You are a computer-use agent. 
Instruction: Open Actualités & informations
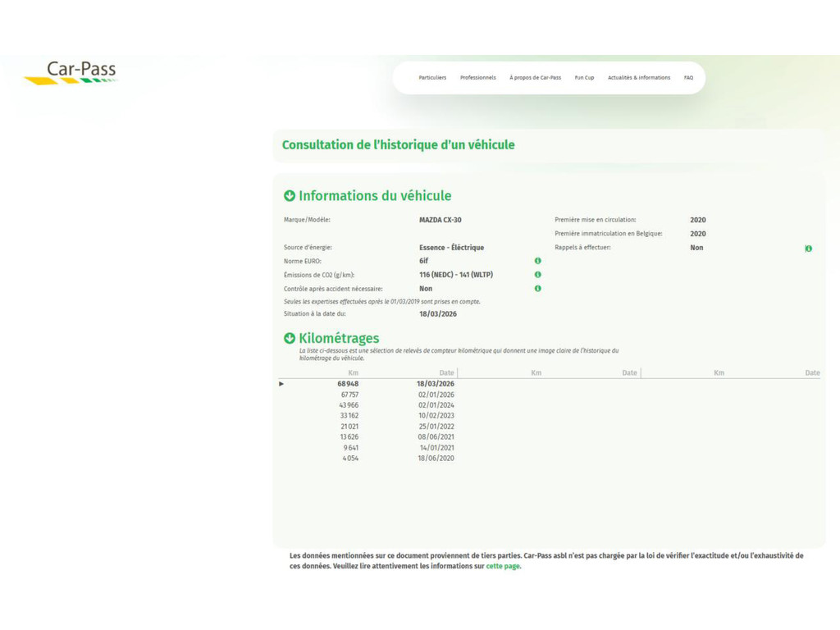click(x=638, y=78)
